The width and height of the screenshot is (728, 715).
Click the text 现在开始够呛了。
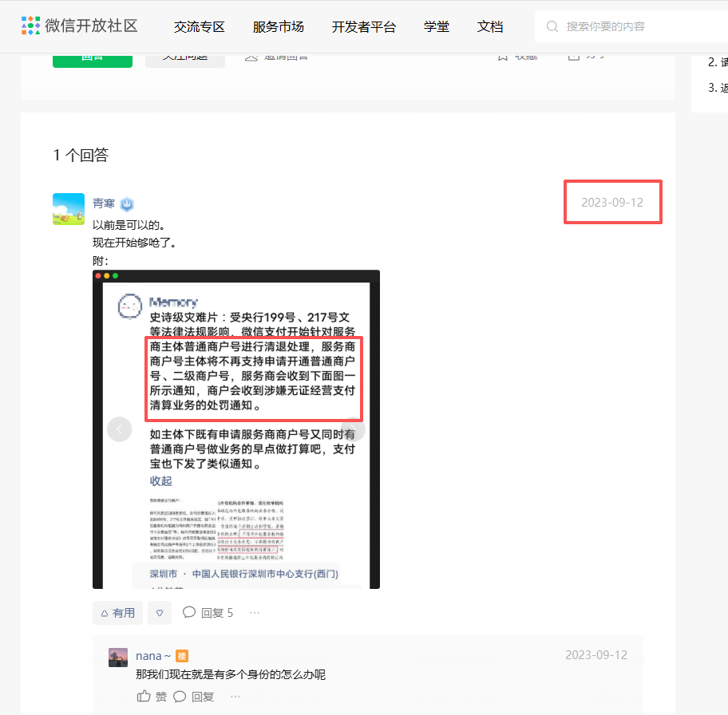click(134, 243)
